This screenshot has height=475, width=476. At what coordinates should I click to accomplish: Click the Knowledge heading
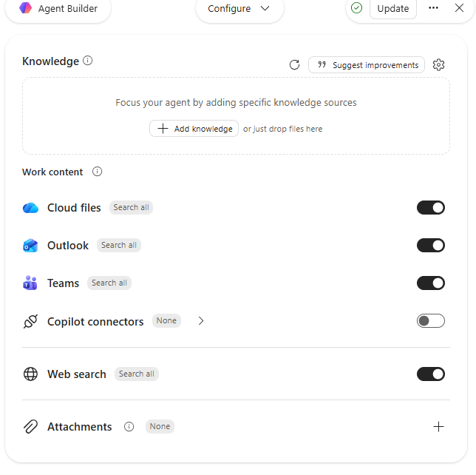coord(51,61)
